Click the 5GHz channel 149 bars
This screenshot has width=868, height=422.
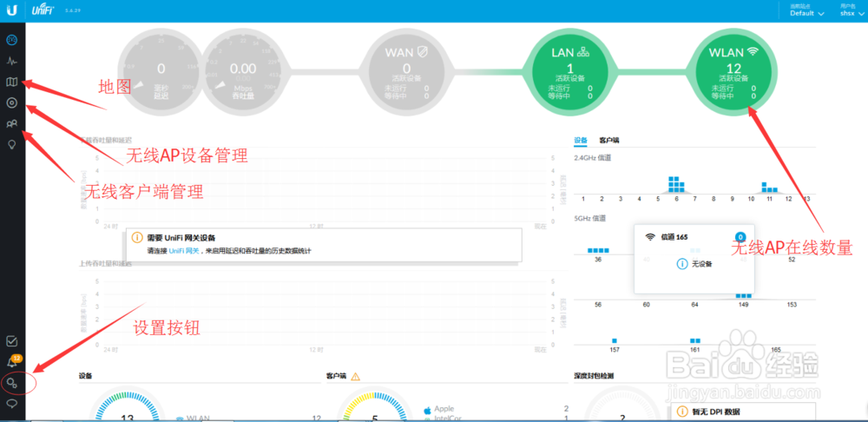tap(744, 296)
